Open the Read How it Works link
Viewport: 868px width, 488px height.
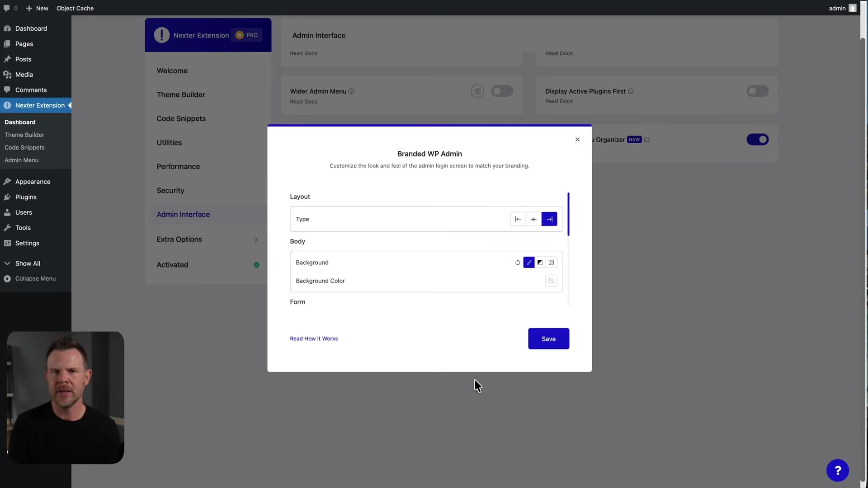314,338
